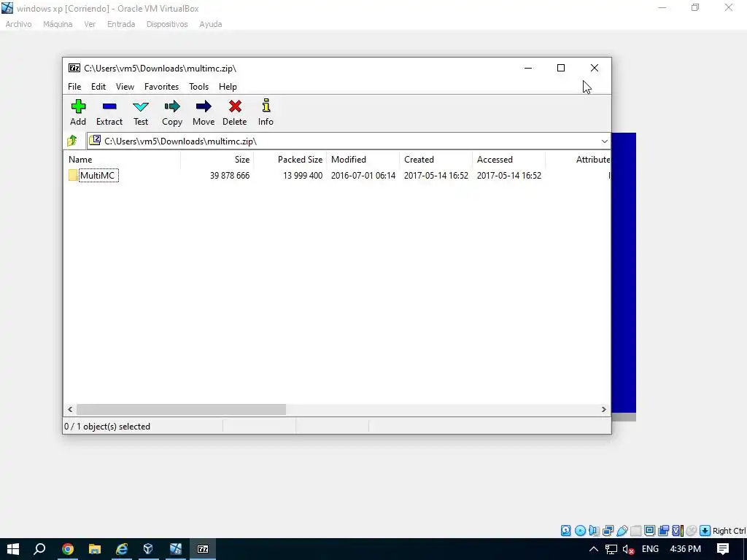
Task: Open Internet Explorer from the taskbar
Action: click(x=122, y=549)
